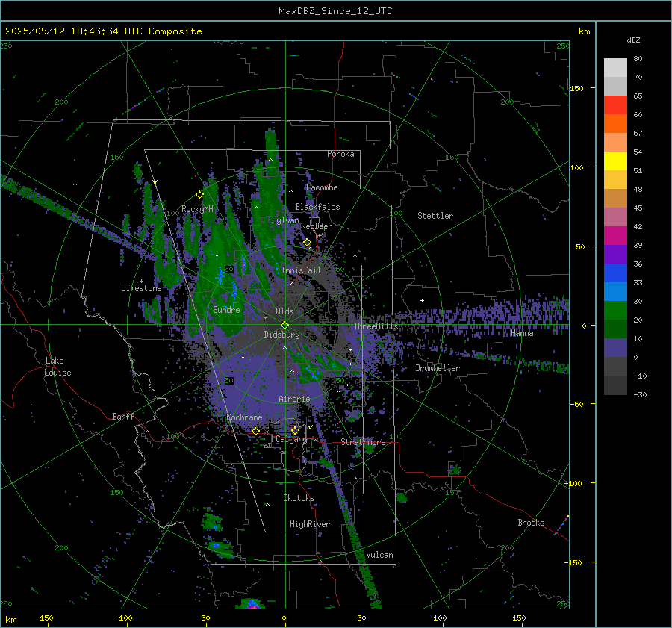Click the x-axis tick label -50
The image size is (672, 628).
tap(203, 618)
